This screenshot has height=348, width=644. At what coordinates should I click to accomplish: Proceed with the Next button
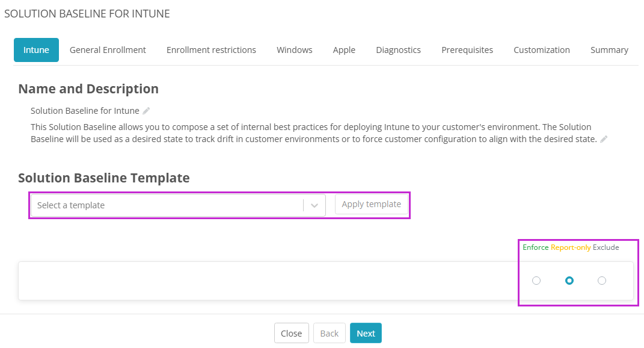tap(366, 333)
